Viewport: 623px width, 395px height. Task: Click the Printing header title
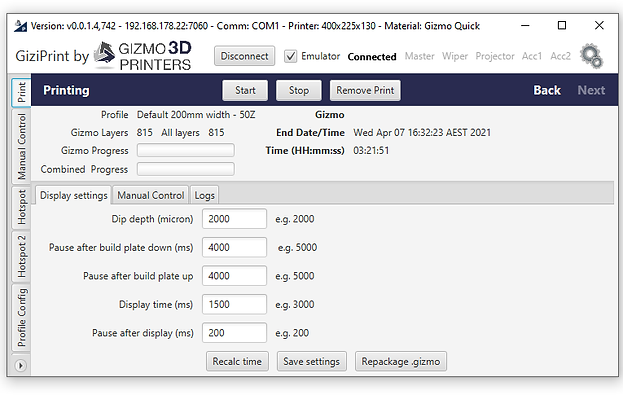(66, 91)
